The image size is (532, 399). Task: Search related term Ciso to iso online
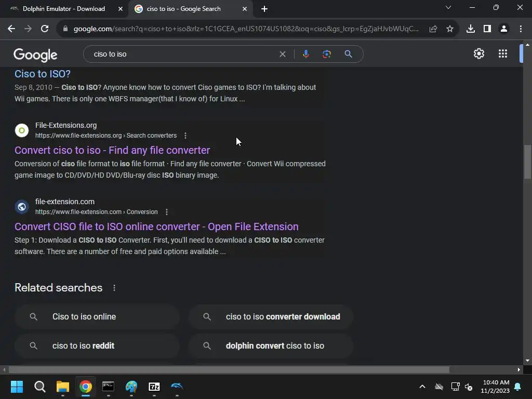[97, 316]
